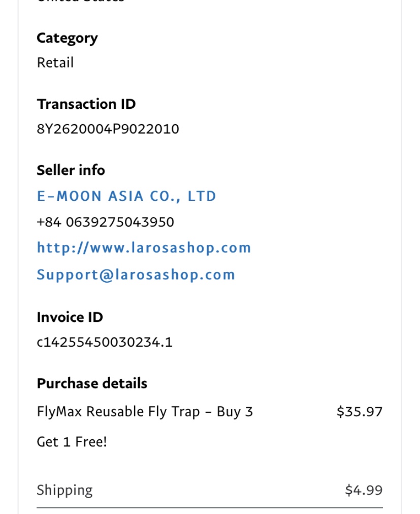Select the $35.97 item price

[360, 412]
